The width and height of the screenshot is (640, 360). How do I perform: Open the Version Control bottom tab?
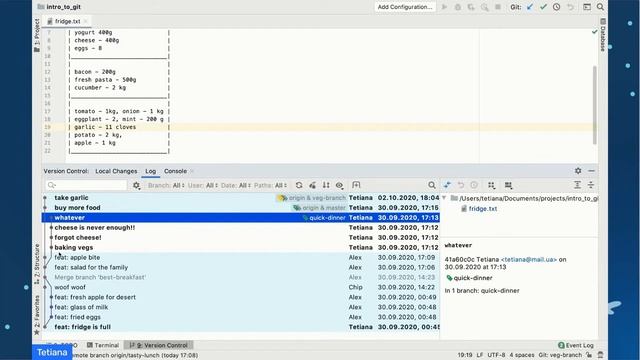tap(158, 345)
